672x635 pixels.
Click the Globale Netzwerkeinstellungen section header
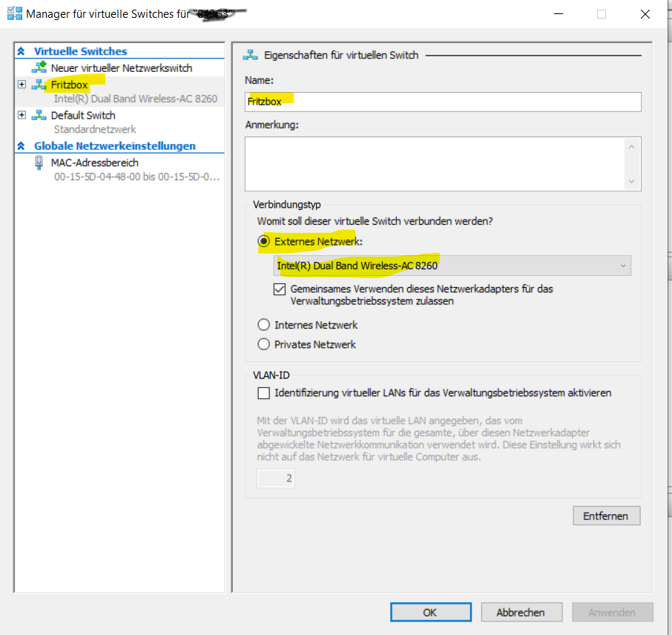115,146
